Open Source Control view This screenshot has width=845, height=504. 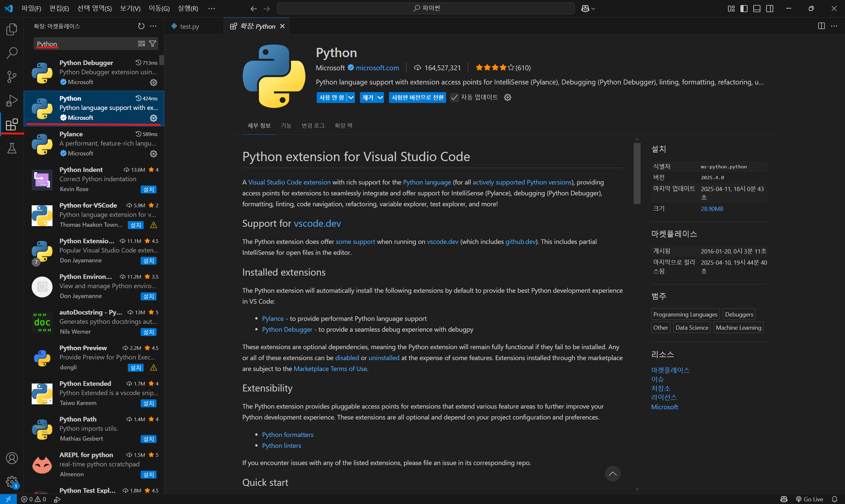[x=12, y=77]
